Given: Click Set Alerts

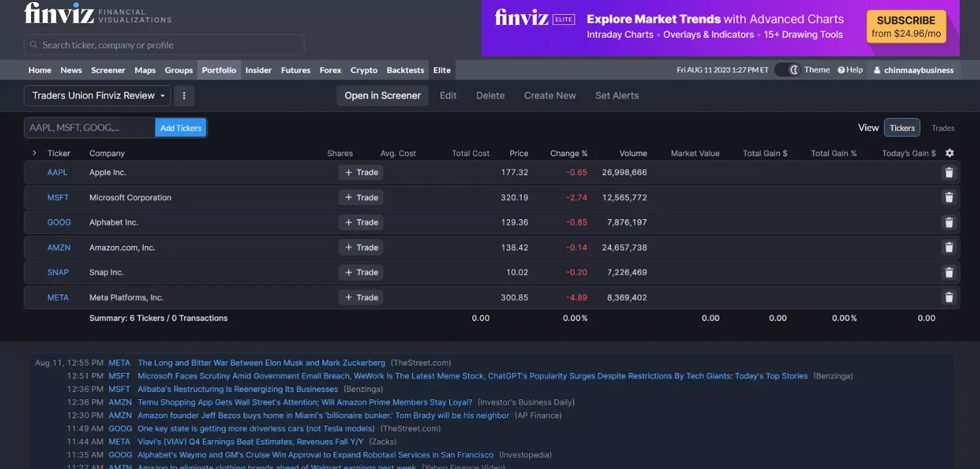Looking at the screenshot, I should coord(617,96).
